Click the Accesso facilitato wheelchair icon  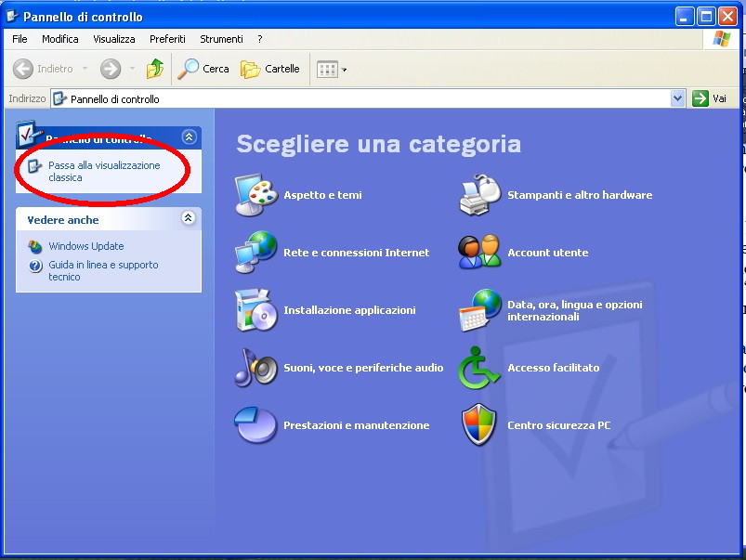[480, 368]
